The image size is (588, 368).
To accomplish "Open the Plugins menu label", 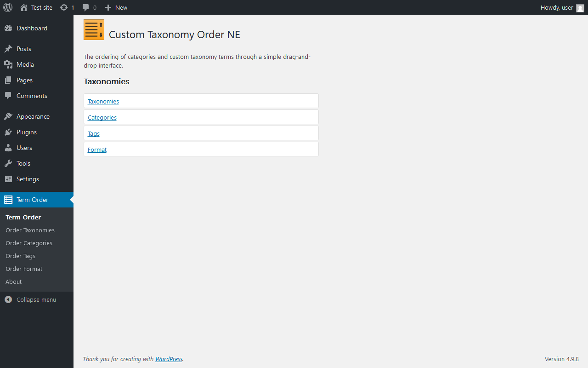I will point(27,132).
